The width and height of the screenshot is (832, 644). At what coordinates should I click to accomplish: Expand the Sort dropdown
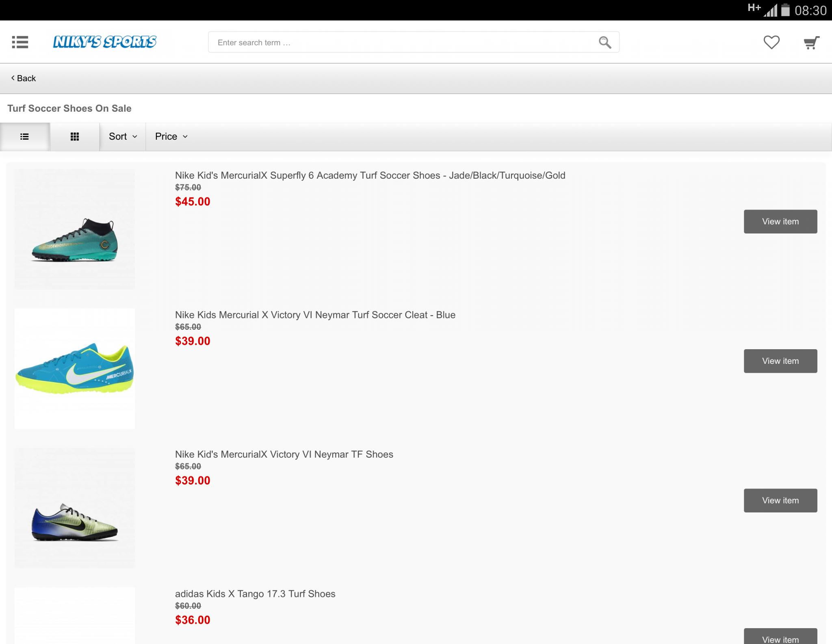pyautogui.click(x=123, y=137)
